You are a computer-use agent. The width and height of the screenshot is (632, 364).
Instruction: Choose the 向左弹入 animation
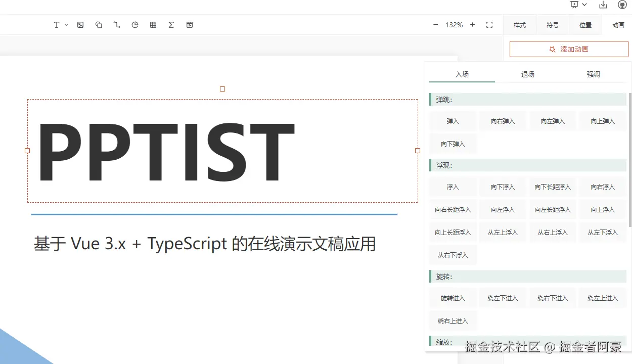553,121
